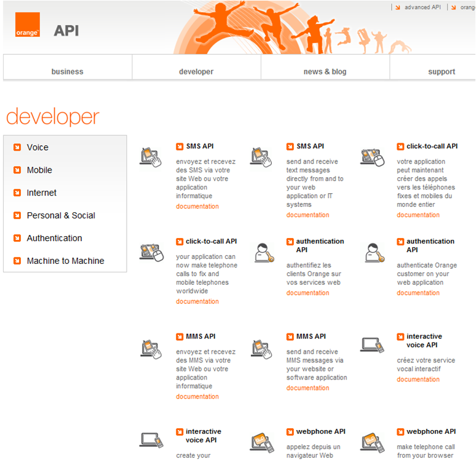Click the French interactive voice laptop icon
Screen dimensions: 476x462
tap(373, 345)
